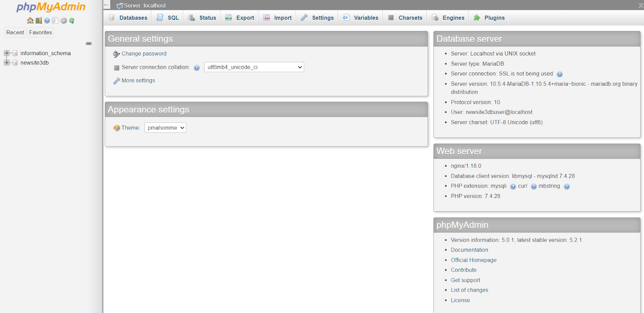644x313 pixels.
Task: Click the Contribute link
Action: pos(464,270)
